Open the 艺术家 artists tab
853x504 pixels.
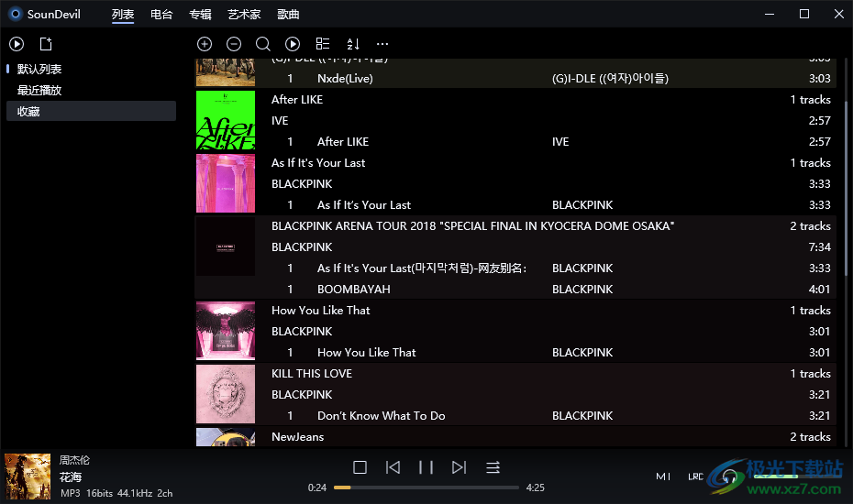point(244,15)
